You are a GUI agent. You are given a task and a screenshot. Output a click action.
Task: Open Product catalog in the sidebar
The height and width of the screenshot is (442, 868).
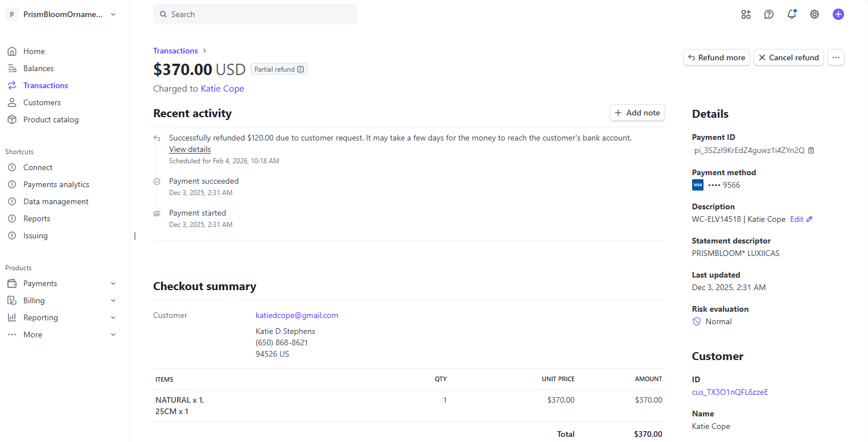tap(51, 119)
